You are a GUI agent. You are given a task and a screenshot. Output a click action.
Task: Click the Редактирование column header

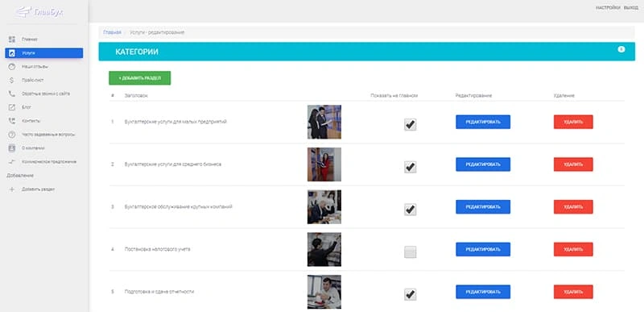(x=473, y=95)
